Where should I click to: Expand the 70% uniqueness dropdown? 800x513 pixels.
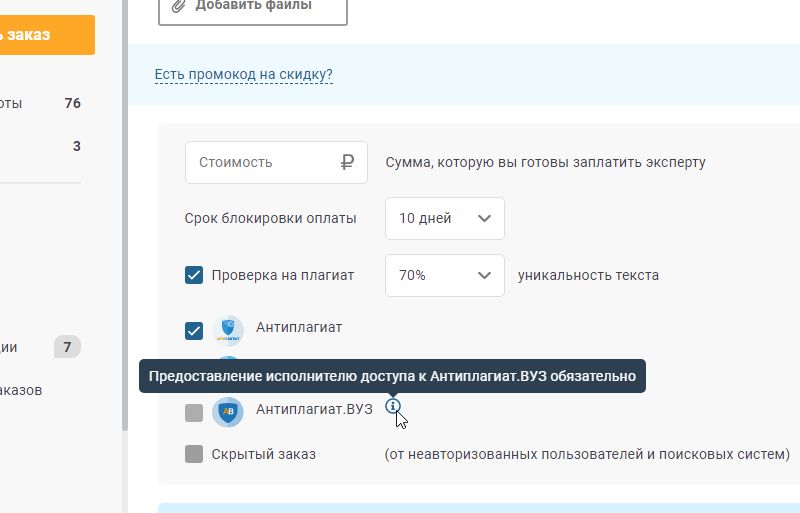[444, 275]
